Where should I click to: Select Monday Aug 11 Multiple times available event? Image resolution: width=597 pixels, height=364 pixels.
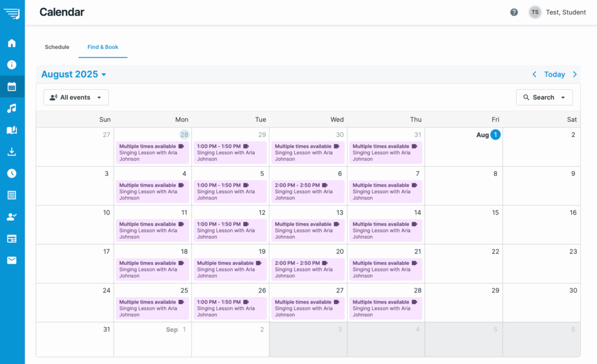(152, 231)
